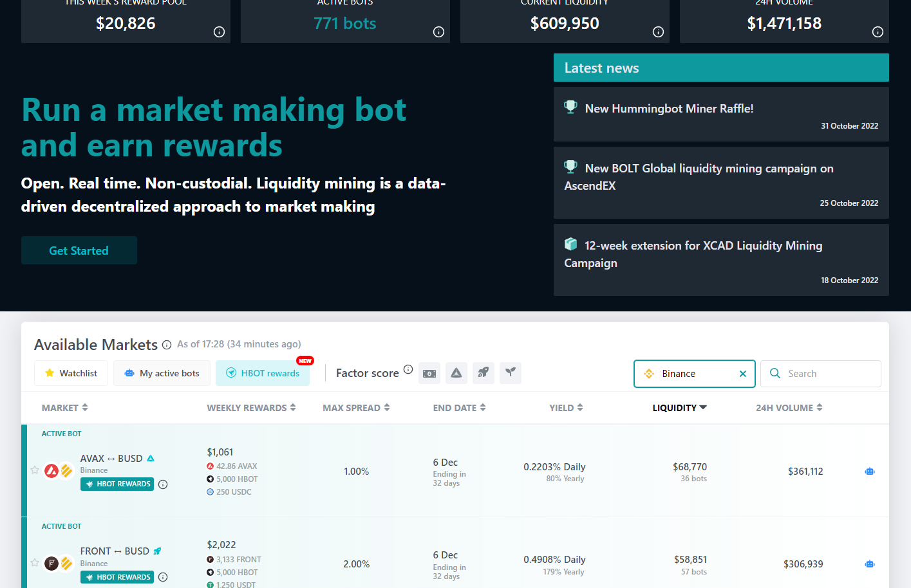This screenshot has height=588, width=911.
Task: Select the money bill factor score filter
Action: [429, 373]
